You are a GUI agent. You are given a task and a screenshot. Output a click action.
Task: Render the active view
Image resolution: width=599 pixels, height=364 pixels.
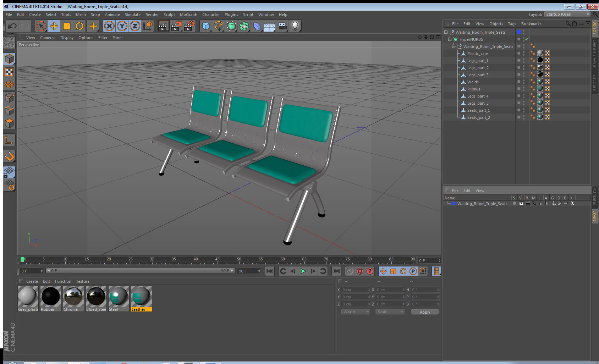click(x=163, y=26)
